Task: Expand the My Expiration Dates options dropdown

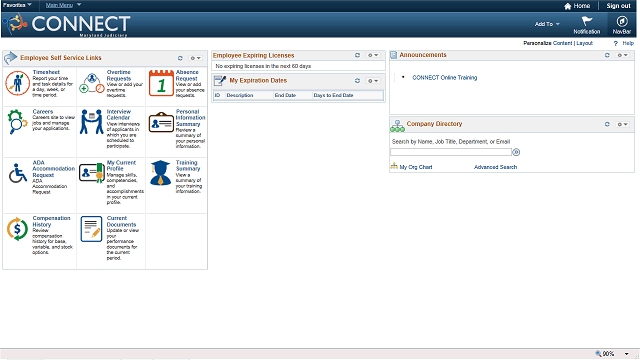Action: (373, 81)
